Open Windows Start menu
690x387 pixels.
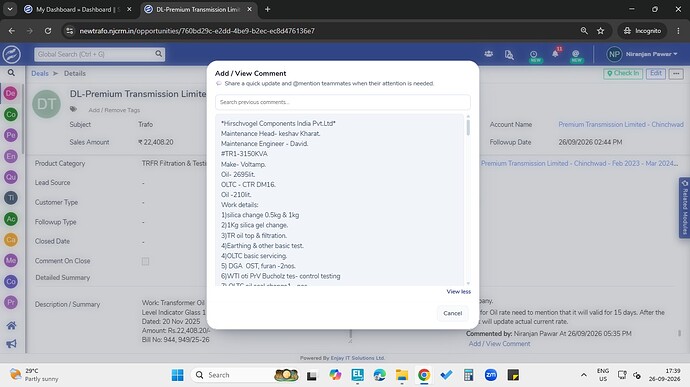(x=177, y=375)
